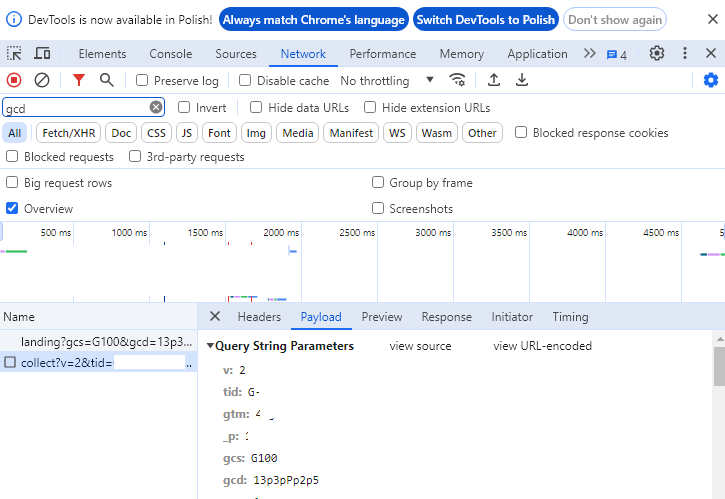Screen dimensions: 725x499
Task: Open the No throttling dropdown
Action: 387,81
